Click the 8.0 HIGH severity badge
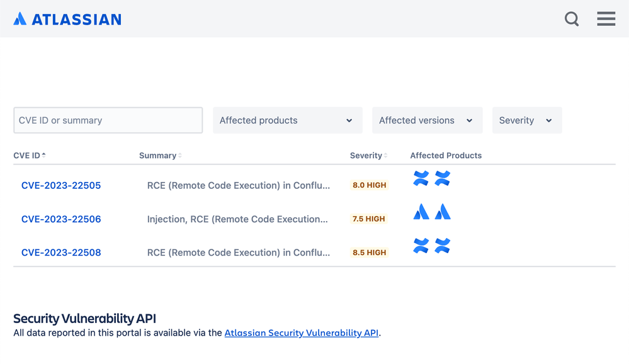The height and width of the screenshot is (364, 629). point(369,185)
